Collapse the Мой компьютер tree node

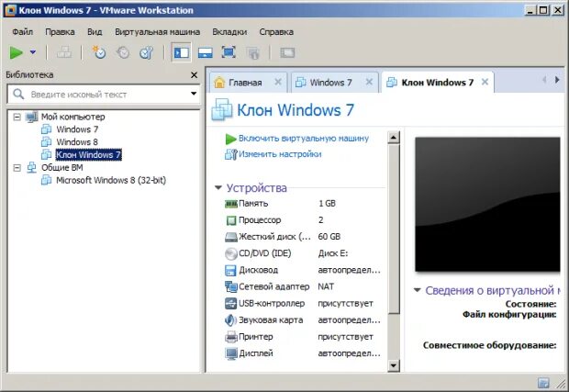(x=17, y=117)
